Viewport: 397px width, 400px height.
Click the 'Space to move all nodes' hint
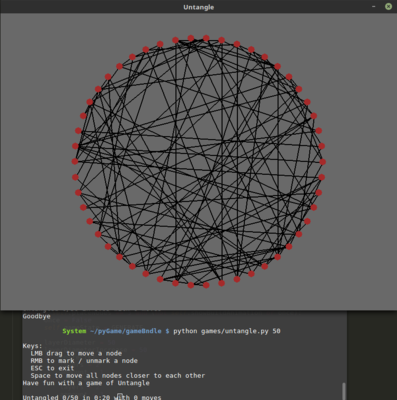(118, 376)
